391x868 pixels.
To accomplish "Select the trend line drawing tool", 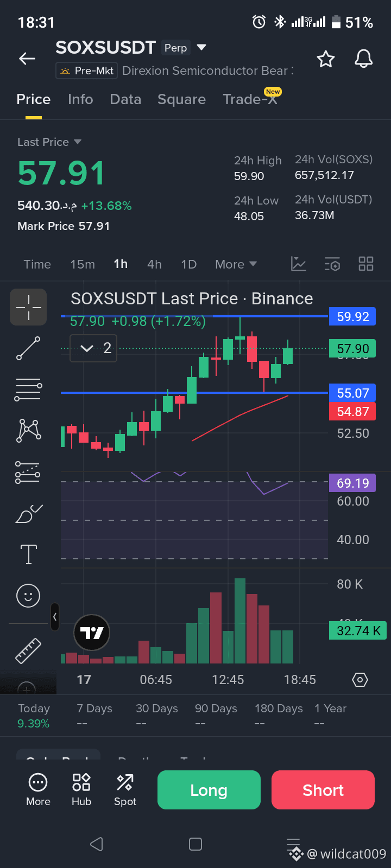I will click(28, 348).
